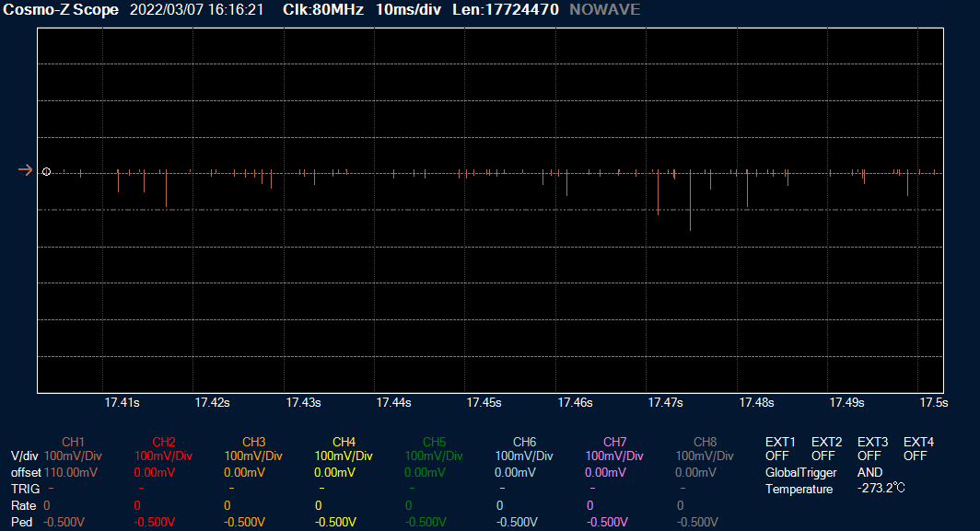This screenshot has height=531, width=980.
Task: Click the 17.45s time axis label
Action: coord(484,402)
